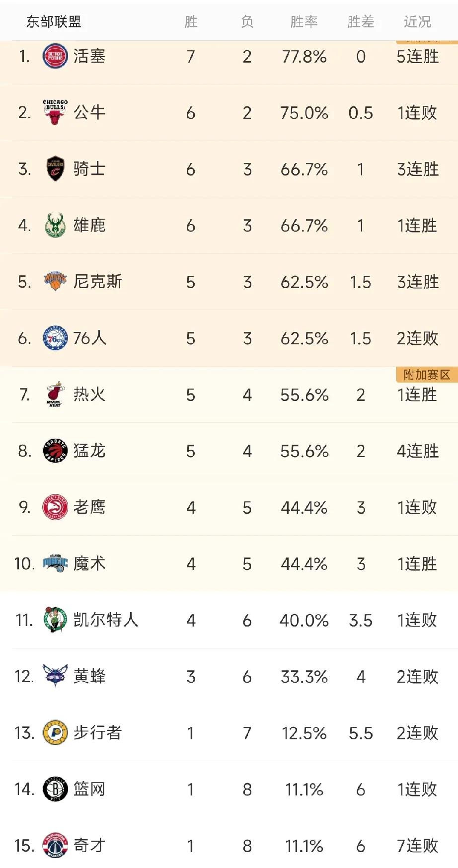Sort by the 胜差 column header
Screen dimensions: 458x868
coord(361,21)
